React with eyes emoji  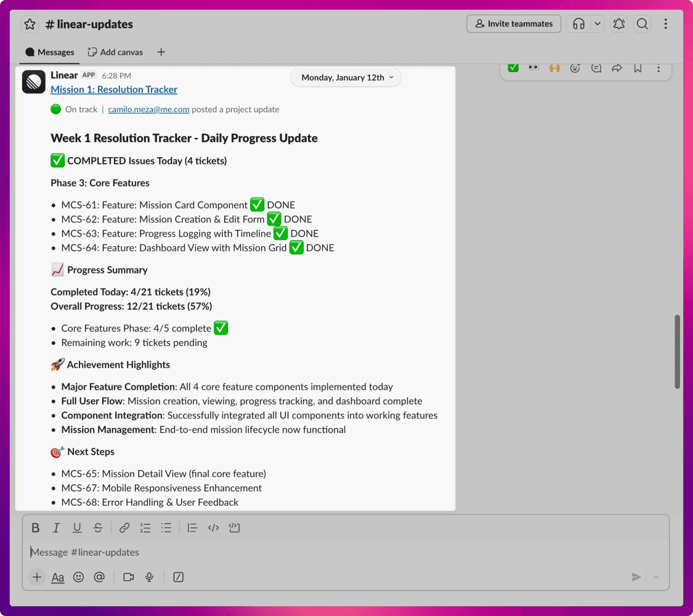pyautogui.click(x=534, y=68)
